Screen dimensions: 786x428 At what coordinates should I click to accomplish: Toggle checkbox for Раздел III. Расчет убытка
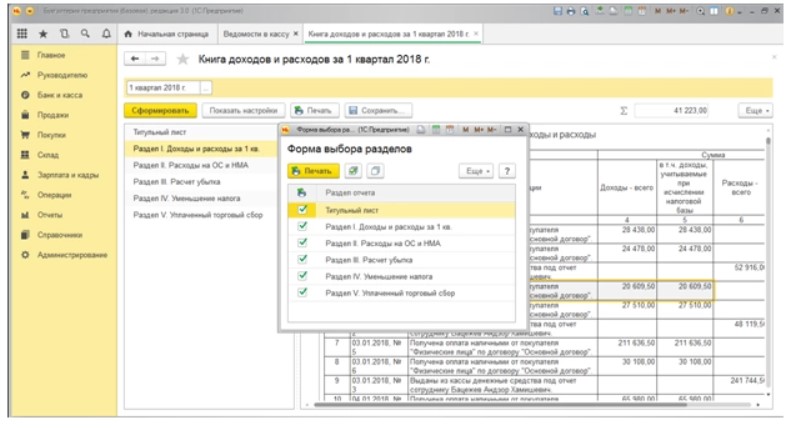[x=303, y=259]
